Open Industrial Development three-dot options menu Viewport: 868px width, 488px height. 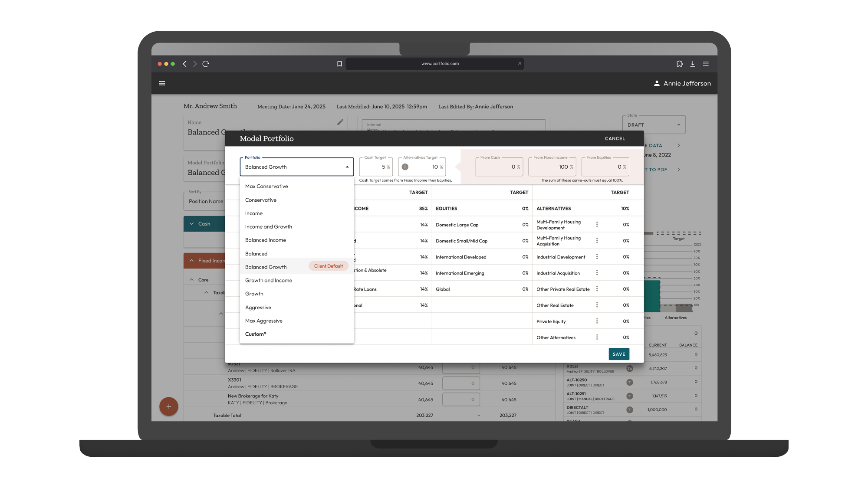[x=597, y=257]
